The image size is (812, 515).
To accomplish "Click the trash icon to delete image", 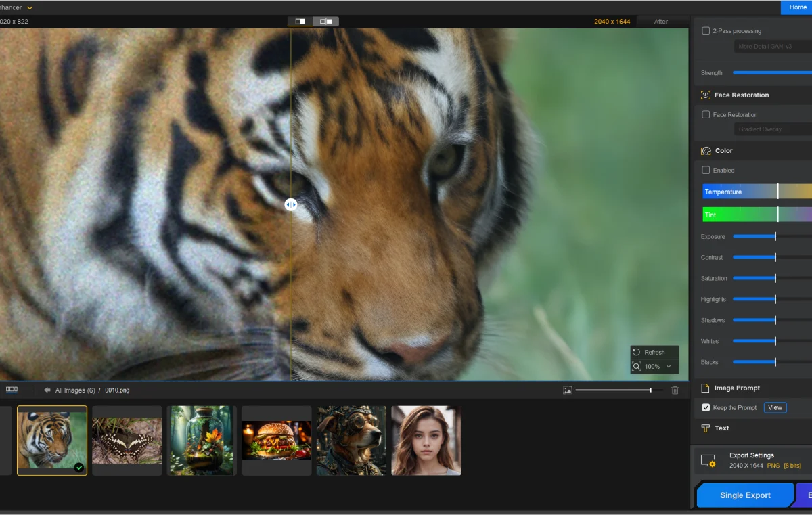I will coord(675,390).
